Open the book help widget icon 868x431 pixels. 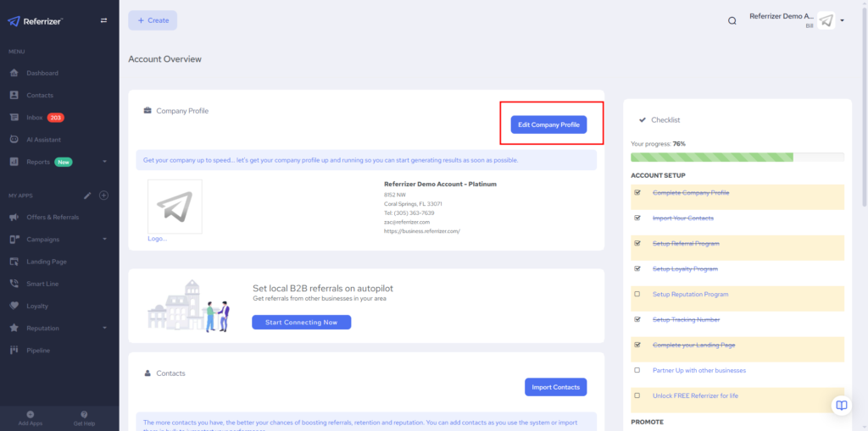pyautogui.click(x=841, y=405)
